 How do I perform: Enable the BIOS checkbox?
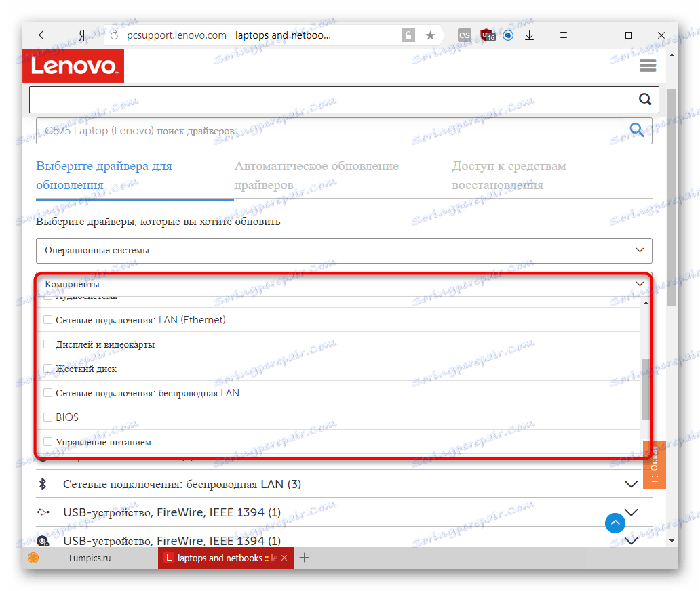[47, 416]
